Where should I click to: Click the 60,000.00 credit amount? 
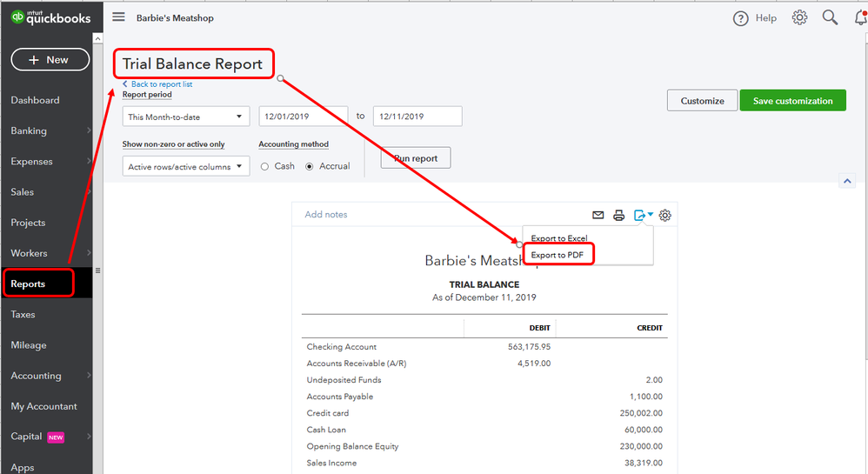click(x=644, y=430)
